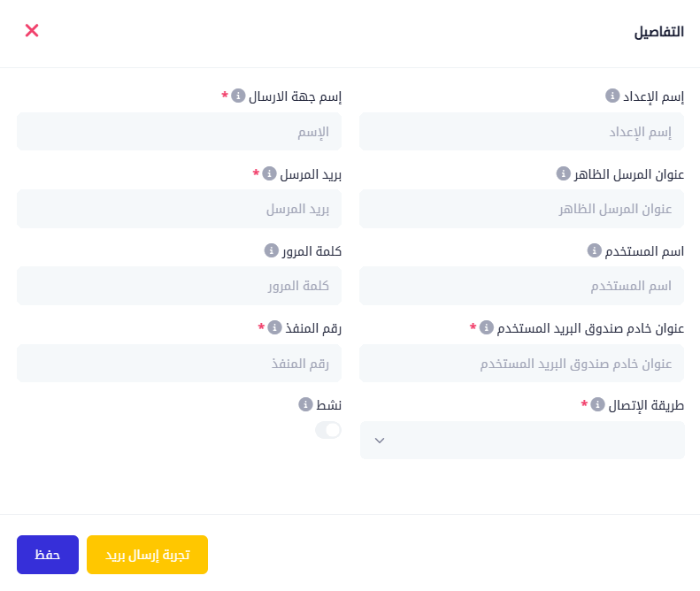Close the التفاصيل dialog with red X
This screenshot has height=591, width=700.
32,31
